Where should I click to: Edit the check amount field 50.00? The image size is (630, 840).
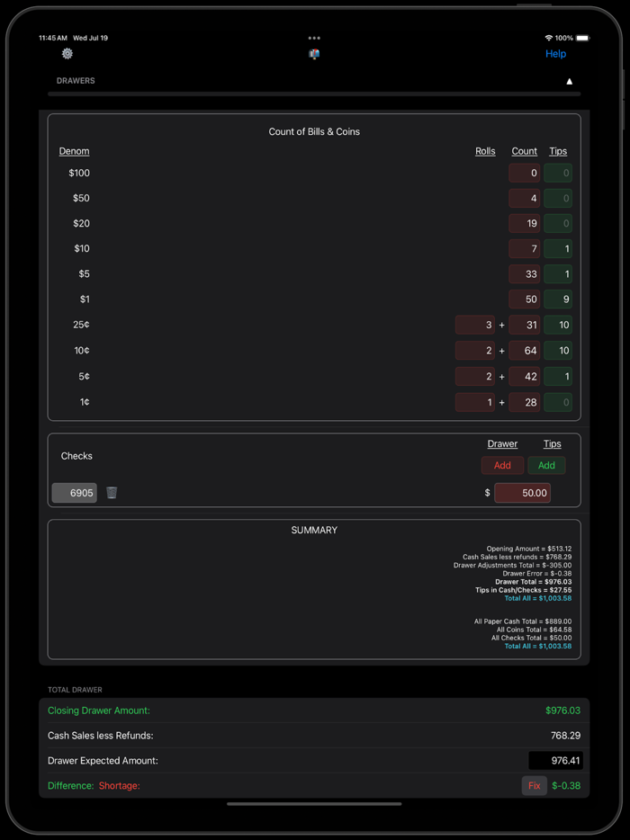[522, 493]
